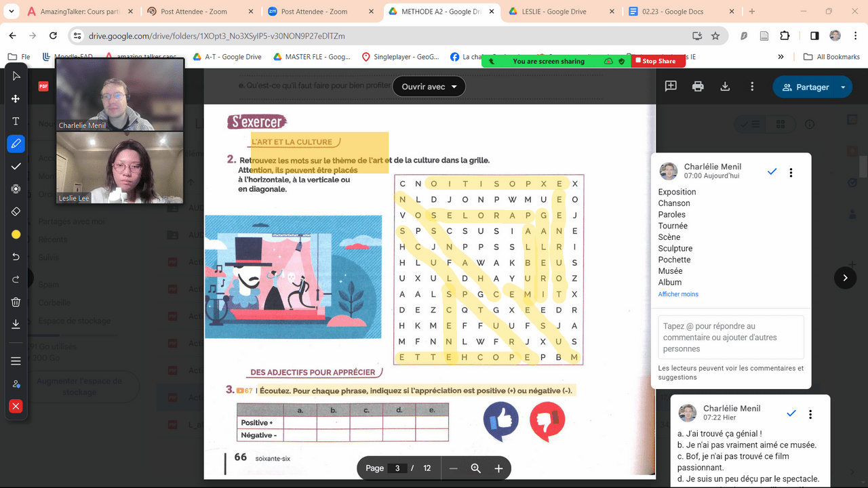This screenshot has width=868, height=488.
Task: Zoom in with the plus icon
Action: (498, 468)
